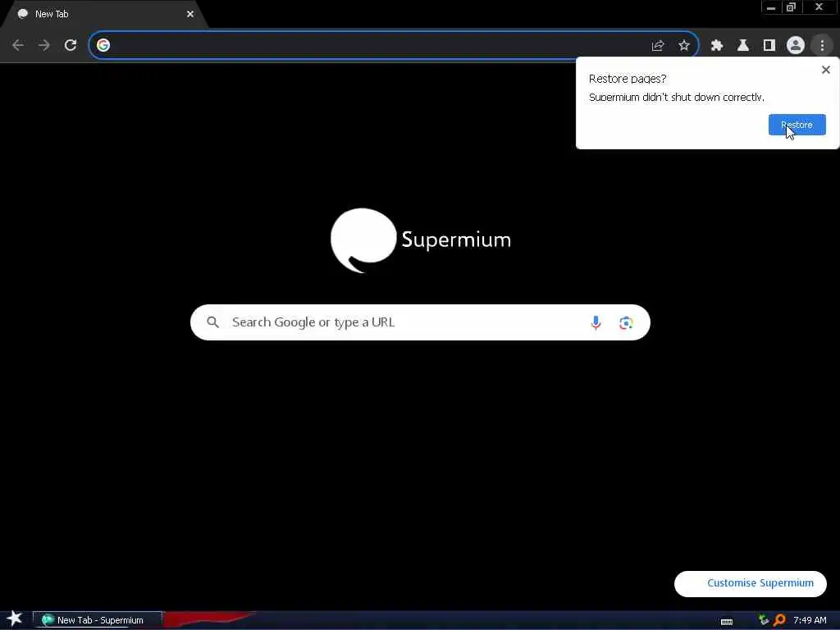Open Customise Supermium
840x630 pixels.
(750, 583)
